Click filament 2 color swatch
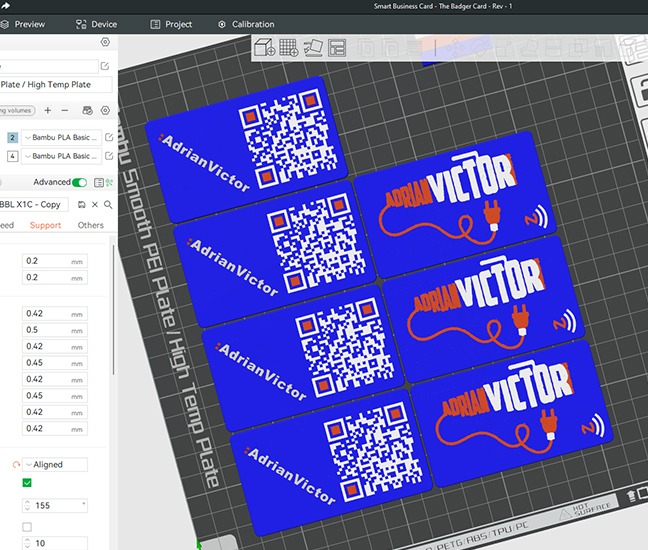648x550 pixels. (x=12, y=137)
